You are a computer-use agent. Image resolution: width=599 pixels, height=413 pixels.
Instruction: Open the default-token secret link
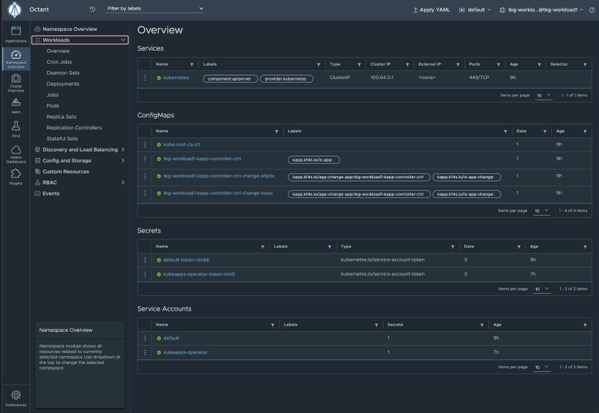(x=186, y=260)
